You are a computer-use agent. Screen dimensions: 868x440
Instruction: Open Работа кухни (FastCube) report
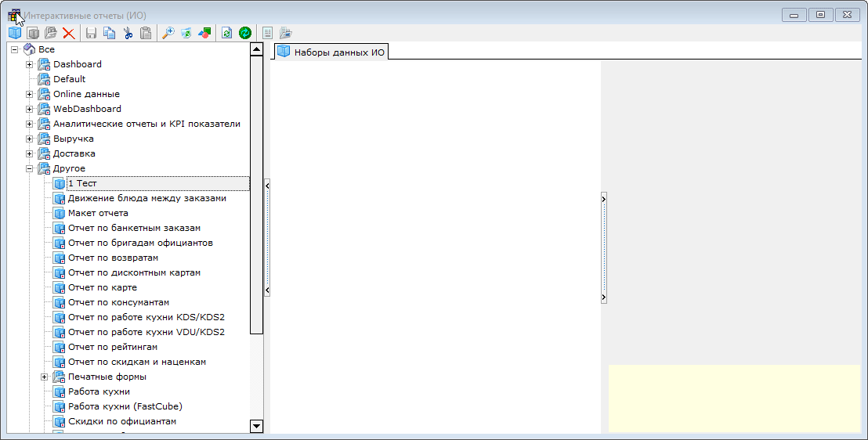pos(125,406)
